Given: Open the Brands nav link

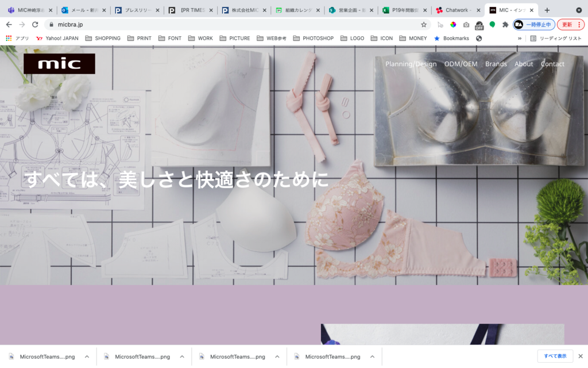Looking at the screenshot, I should (x=496, y=64).
